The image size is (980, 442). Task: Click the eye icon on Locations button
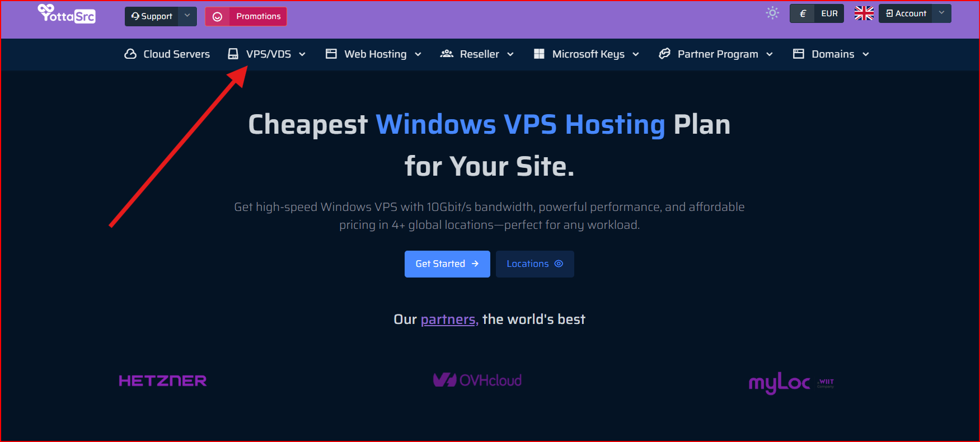tap(559, 264)
